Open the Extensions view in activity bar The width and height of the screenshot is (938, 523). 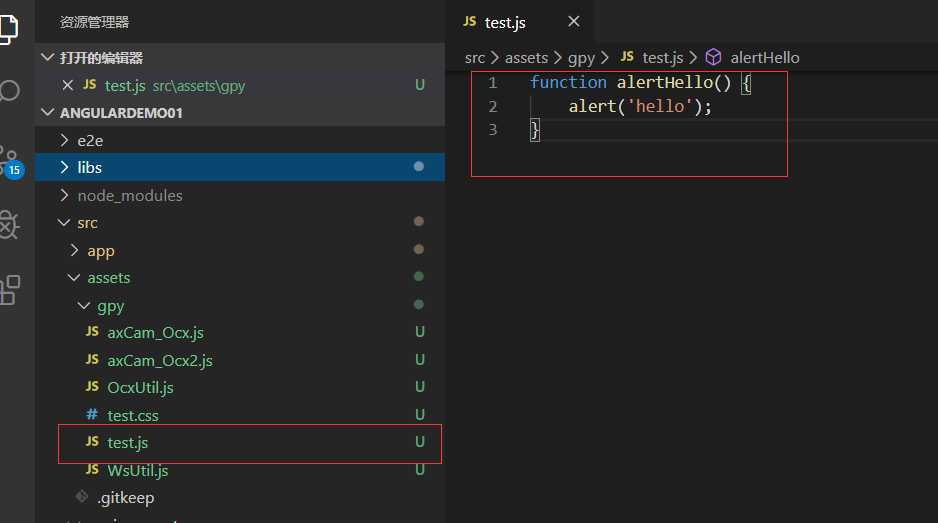point(10,290)
